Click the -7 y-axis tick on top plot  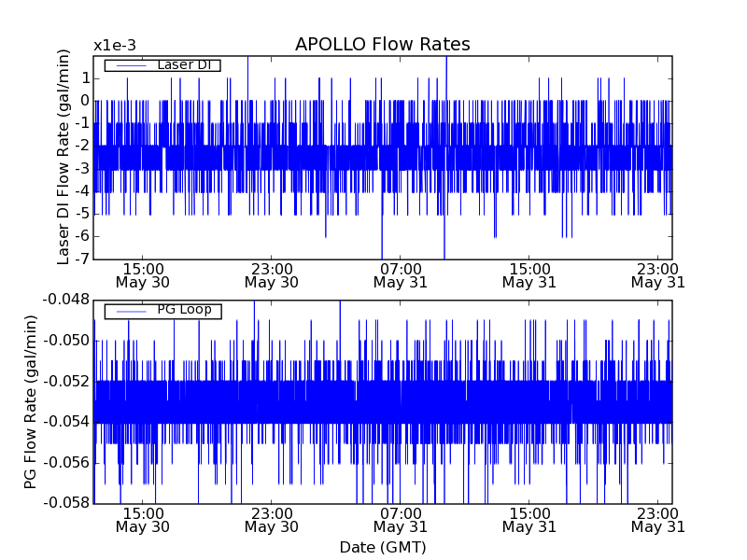click(x=80, y=259)
